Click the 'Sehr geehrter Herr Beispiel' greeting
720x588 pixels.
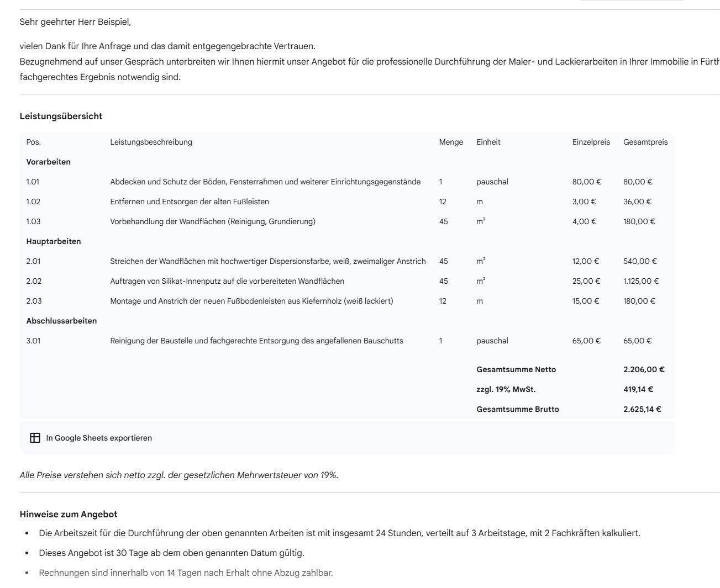75,22
